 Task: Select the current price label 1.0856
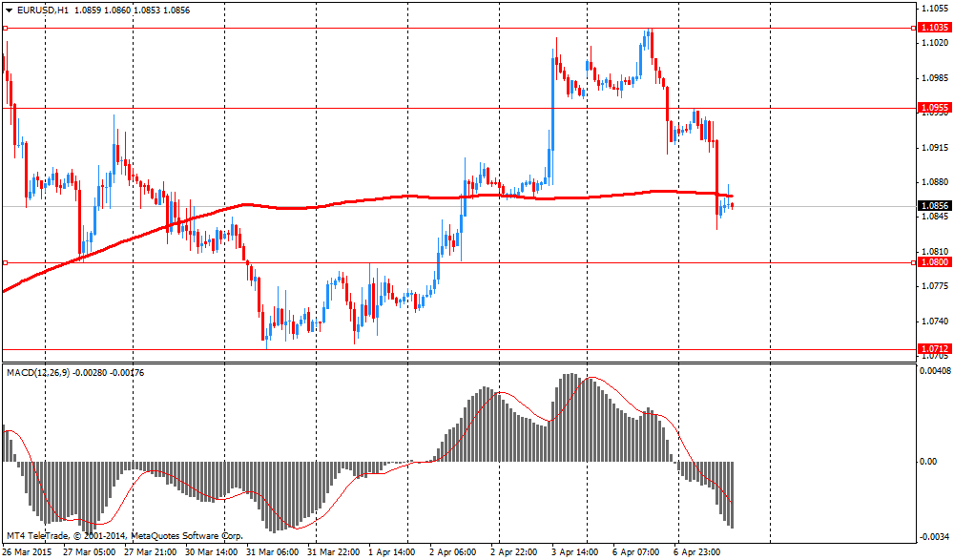[935, 206]
